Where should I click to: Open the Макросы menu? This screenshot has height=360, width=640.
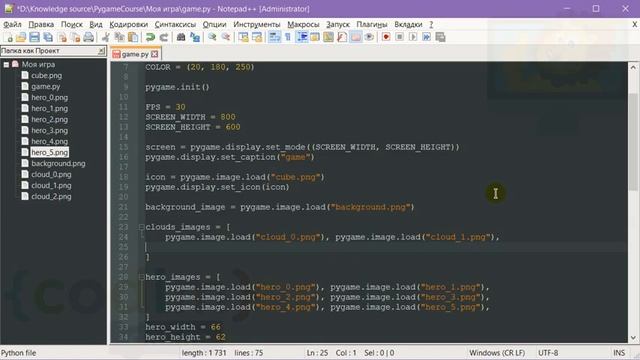tap(303, 24)
